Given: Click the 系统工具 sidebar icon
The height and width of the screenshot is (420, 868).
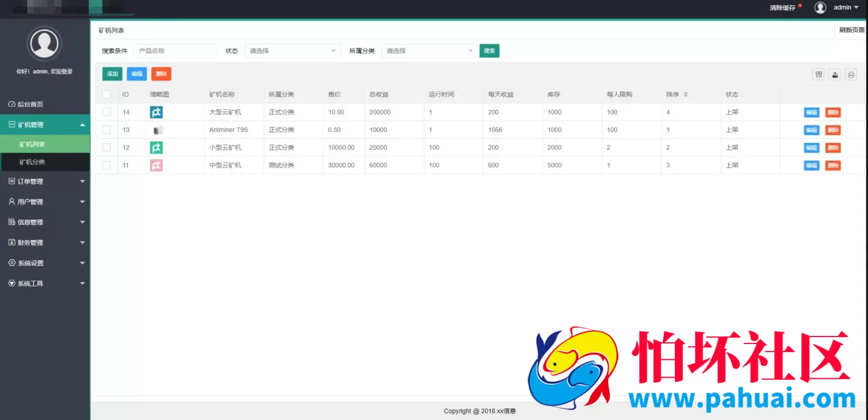Looking at the screenshot, I should point(12,283).
